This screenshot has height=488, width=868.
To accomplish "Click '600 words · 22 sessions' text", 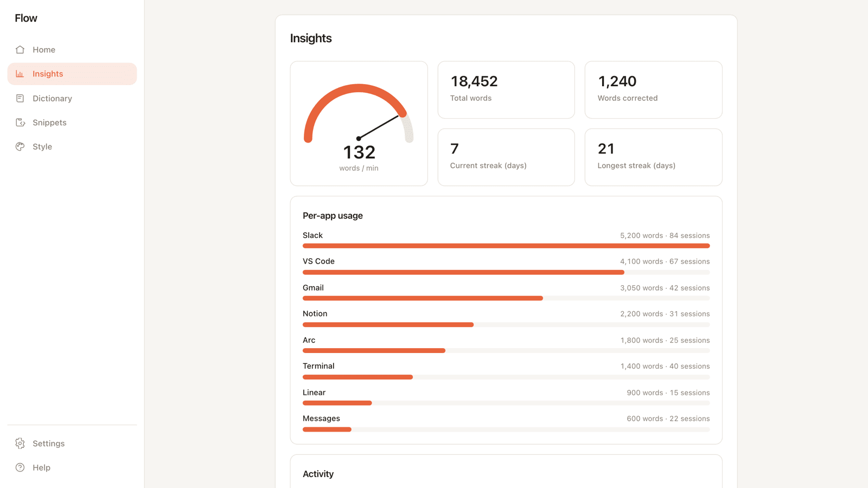I will (668, 419).
